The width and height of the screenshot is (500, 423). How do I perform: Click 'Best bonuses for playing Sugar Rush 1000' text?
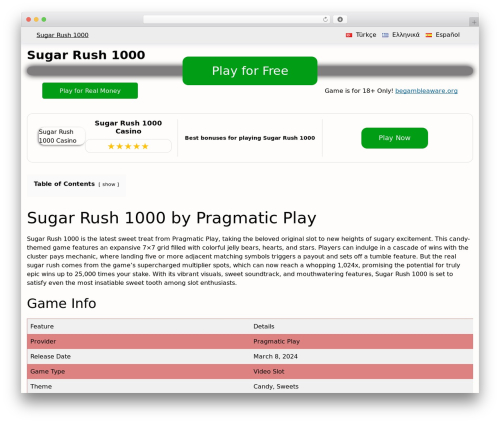(x=250, y=138)
